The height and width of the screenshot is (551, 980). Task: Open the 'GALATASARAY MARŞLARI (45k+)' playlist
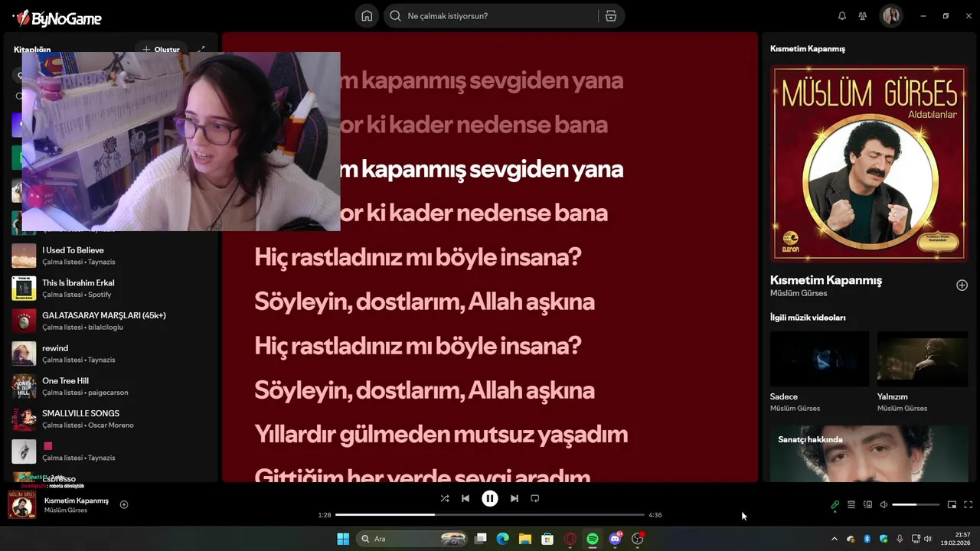(x=110, y=321)
